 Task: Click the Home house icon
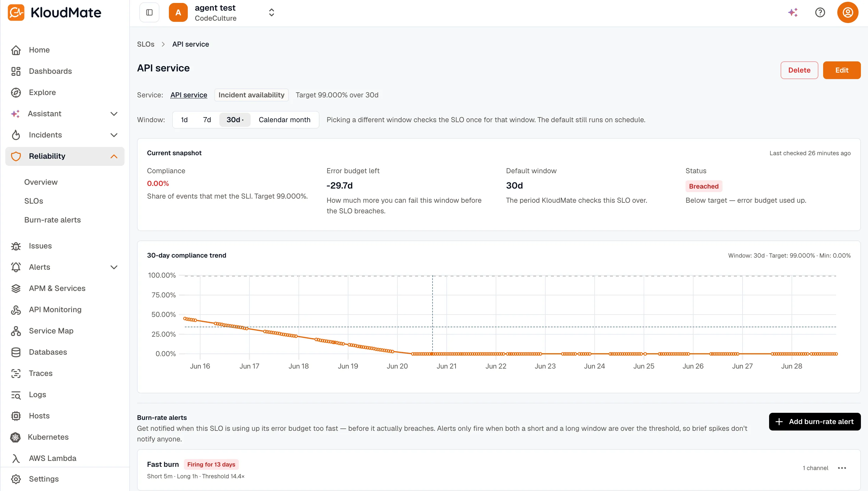click(x=16, y=50)
